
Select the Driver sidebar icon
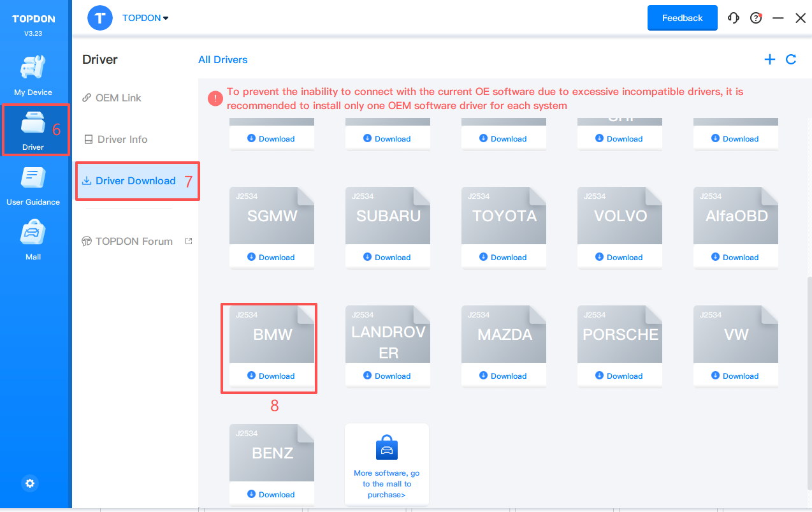(33, 129)
